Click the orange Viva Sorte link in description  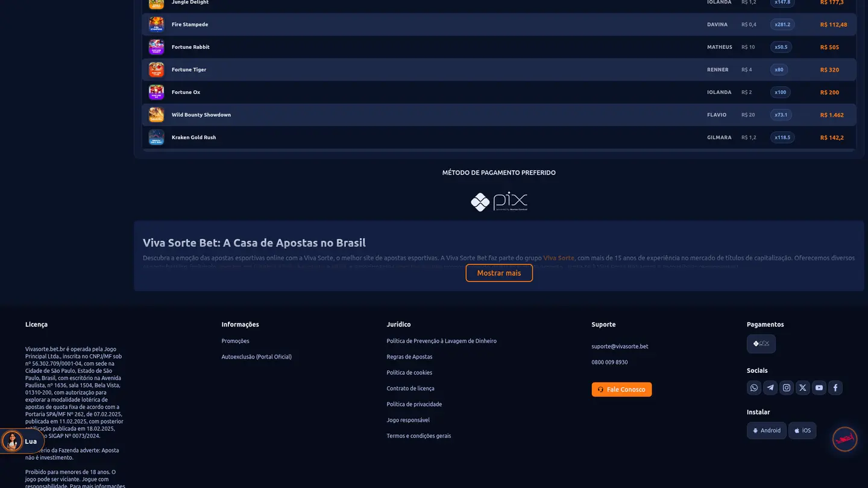click(559, 258)
